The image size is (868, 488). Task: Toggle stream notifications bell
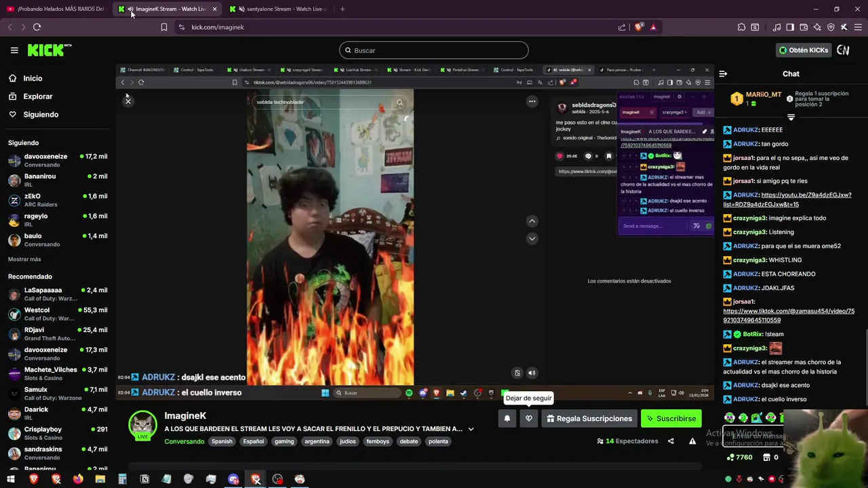[x=507, y=419]
